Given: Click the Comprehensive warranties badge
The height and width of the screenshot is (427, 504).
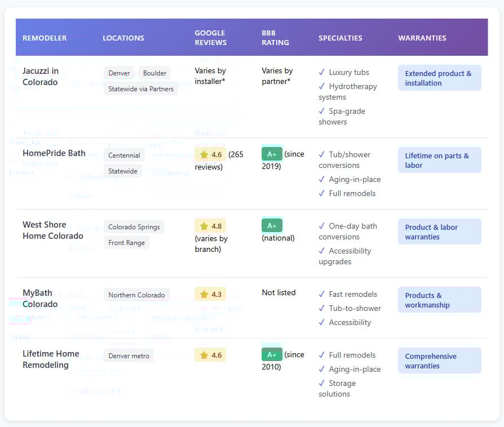Looking at the screenshot, I should point(439,361).
